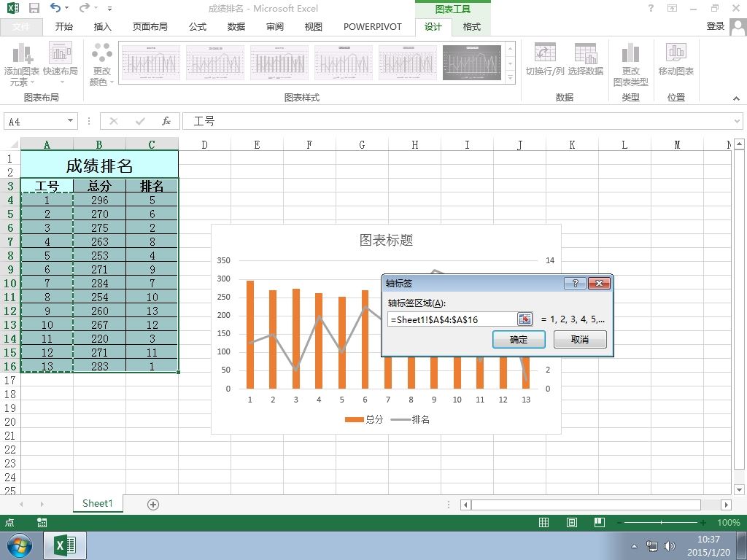This screenshot has height=560, width=747.
Task: Switch to the 格式 (Format) chart tools tab
Action: click(472, 27)
